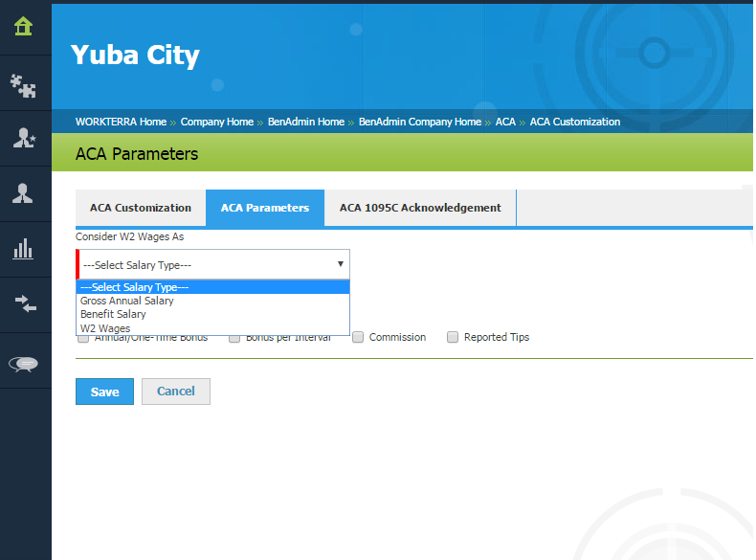Image resolution: width=756 pixels, height=560 pixels.
Task: Open the ACA 1095C Acknowledgement tab
Action: coord(420,208)
